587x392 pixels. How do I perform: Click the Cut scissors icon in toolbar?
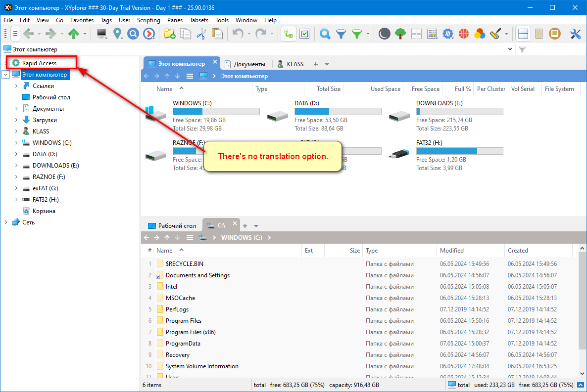[x=201, y=34]
